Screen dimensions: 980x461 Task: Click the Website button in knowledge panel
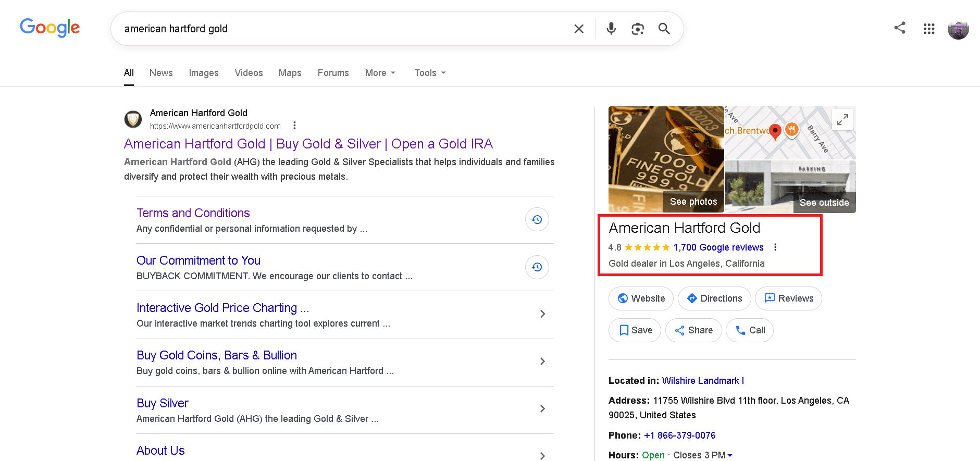pos(641,298)
